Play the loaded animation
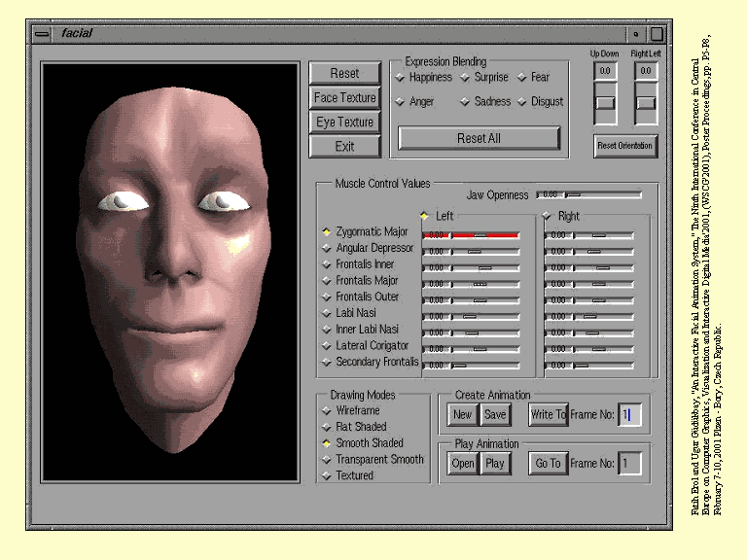 pyautogui.click(x=495, y=464)
